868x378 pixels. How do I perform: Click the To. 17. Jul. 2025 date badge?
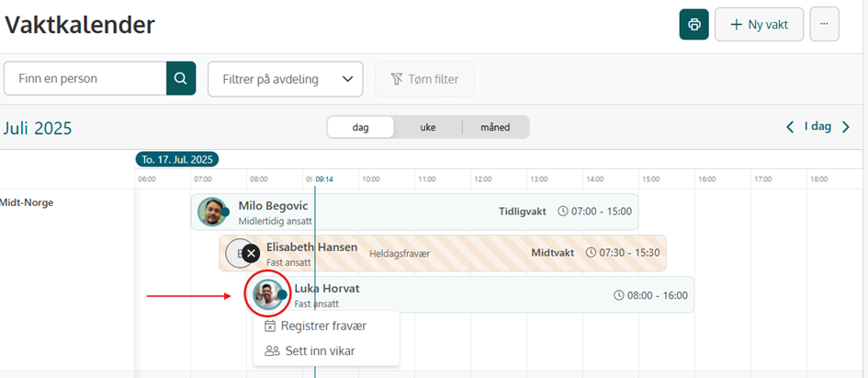coord(177,160)
